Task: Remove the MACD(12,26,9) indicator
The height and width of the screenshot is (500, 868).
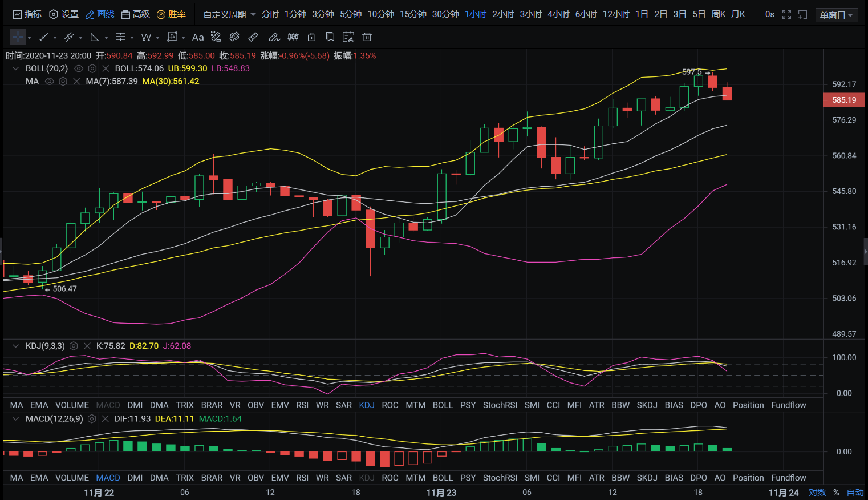Action: [x=106, y=419]
